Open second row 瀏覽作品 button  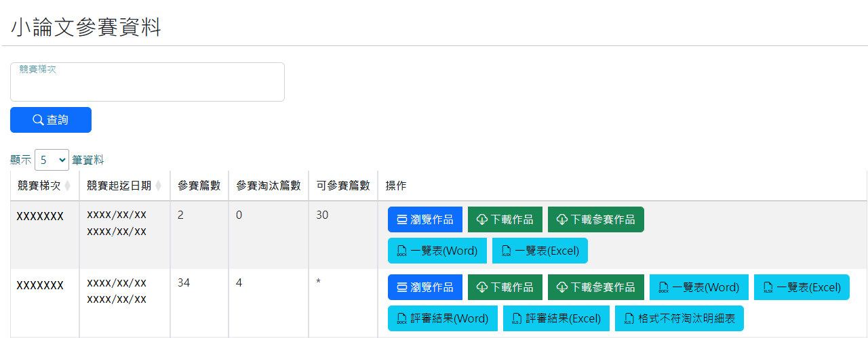[425, 287]
